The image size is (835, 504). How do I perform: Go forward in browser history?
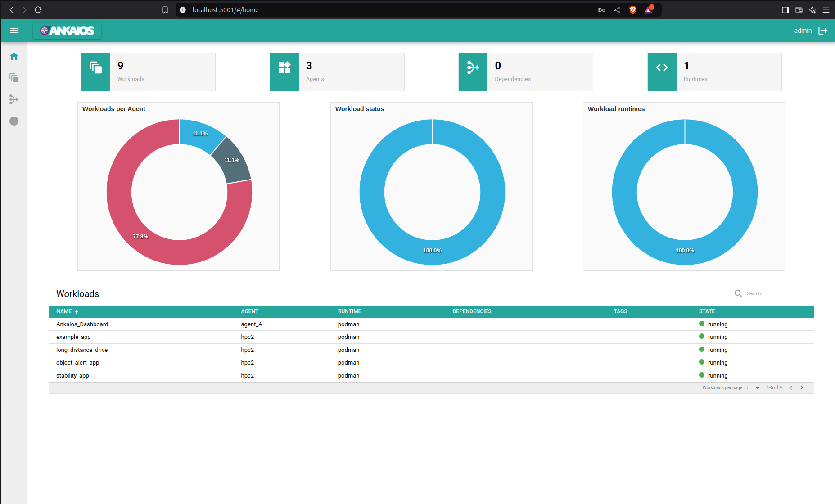coord(25,10)
